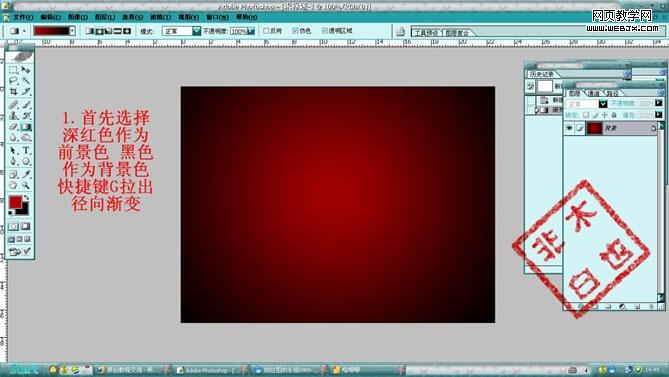The height and width of the screenshot is (377, 669).
Task: Open the 图像(I) menu
Action: coord(78,17)
